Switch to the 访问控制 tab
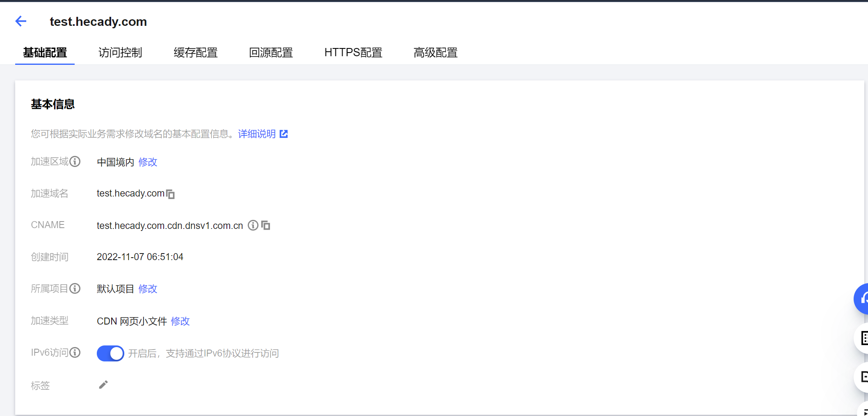Viewport: 868px width, 416px height. pos(120,53)
